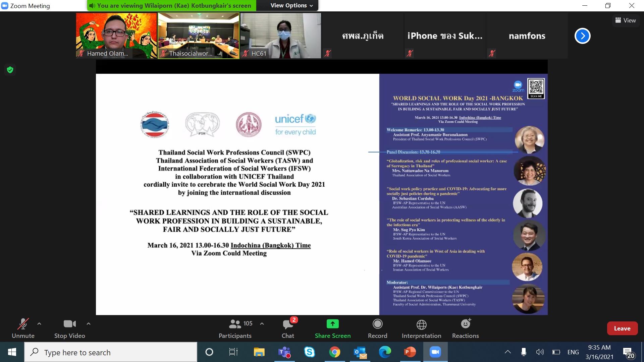Click the green Share Screen icon
Image resolution: width=644 pixels, height=362 pixels.
(332, 324)
